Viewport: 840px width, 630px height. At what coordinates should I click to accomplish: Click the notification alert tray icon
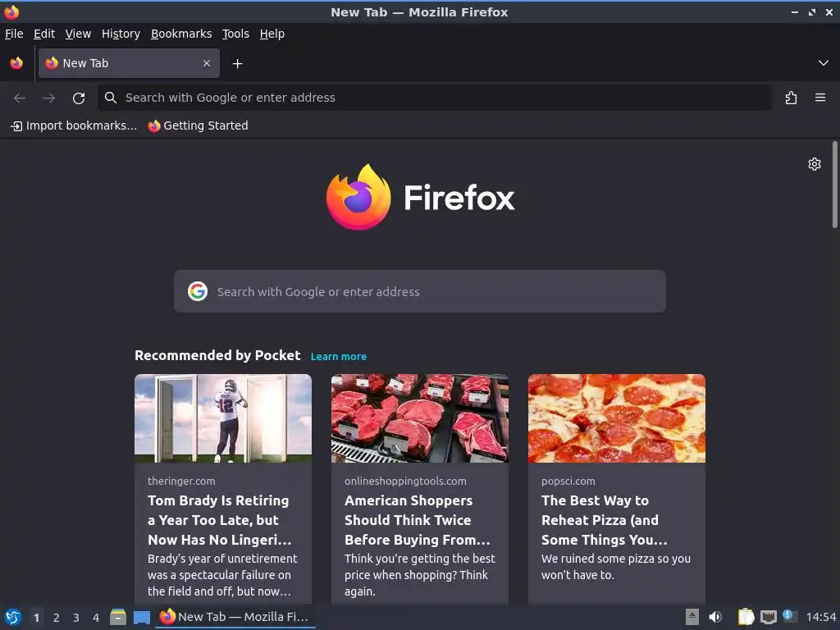(x=789, y=616)
